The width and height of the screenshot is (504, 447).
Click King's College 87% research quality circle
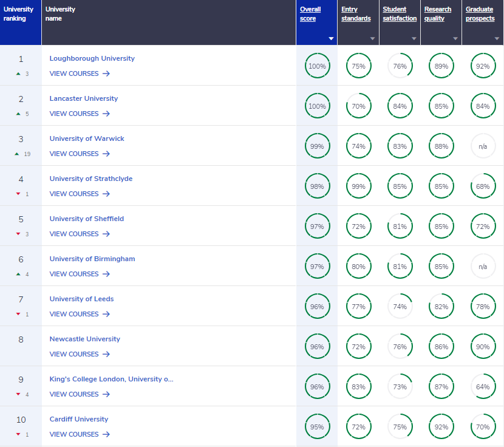(x=441, y=387)
